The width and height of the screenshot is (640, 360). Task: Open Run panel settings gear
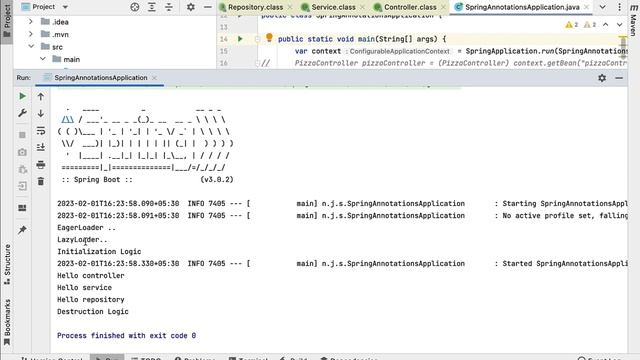click(602, 78)
